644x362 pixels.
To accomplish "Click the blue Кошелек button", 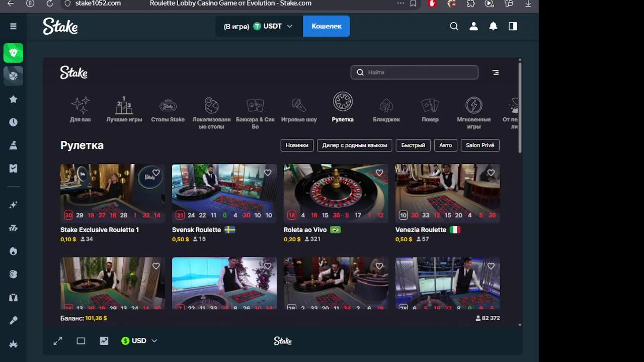I will (x=327, y=26).
